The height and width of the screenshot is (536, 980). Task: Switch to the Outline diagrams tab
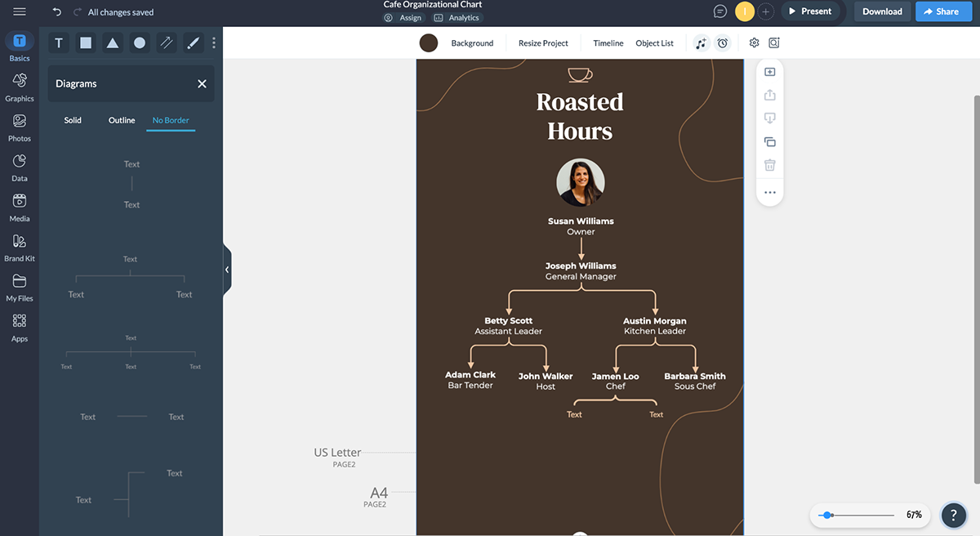[122, 120]
